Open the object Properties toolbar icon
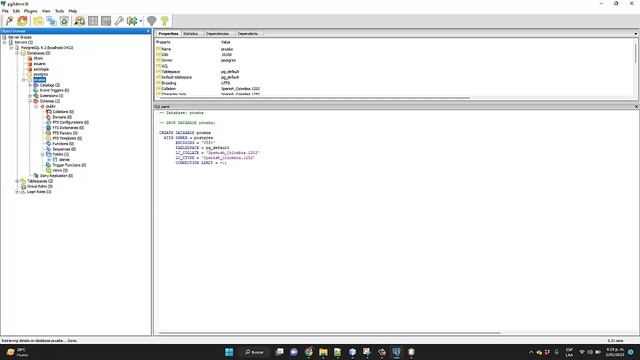640x360 pixels. point(38,21)
